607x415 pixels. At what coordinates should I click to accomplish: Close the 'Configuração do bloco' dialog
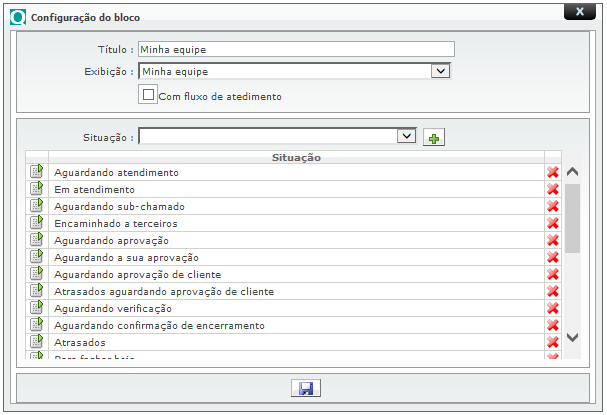pos(579,12)
